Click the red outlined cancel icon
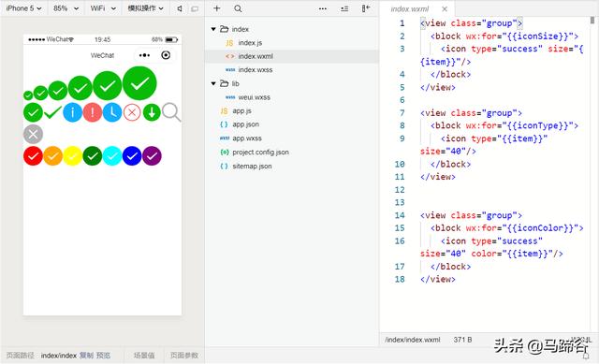This screenshot has width=599, height=364. pos(132,112)
